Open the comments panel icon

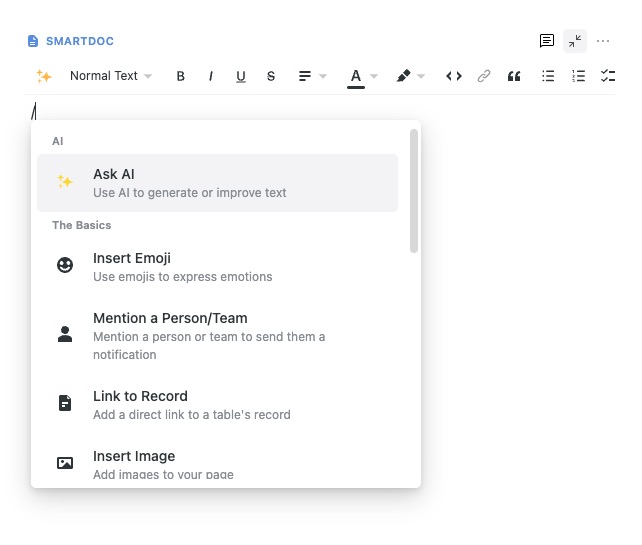pos(547,41)
